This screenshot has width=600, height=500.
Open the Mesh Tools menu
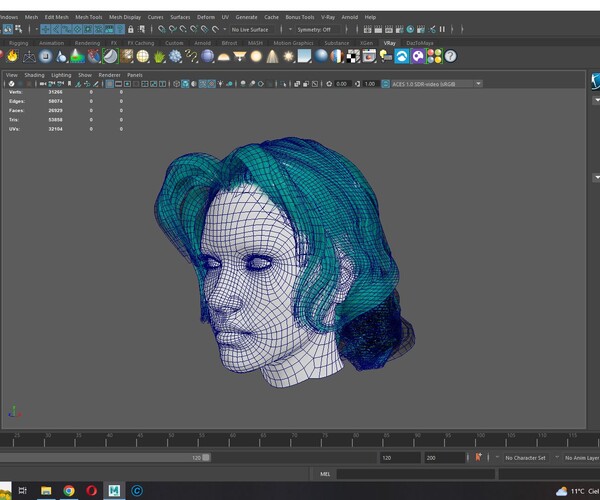click(88, 17)
